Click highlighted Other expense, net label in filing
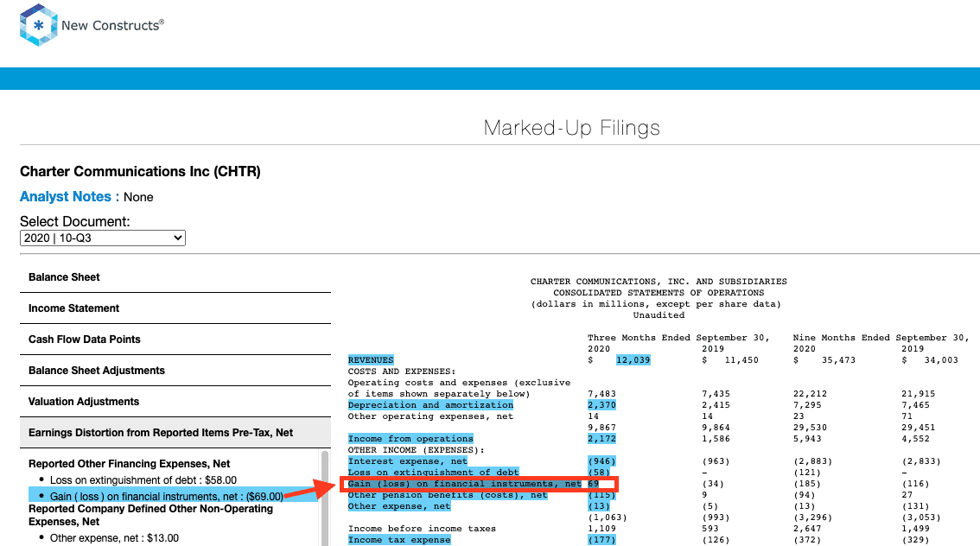The width and height of the screenshot is (980, 546). tap(398, 506)
